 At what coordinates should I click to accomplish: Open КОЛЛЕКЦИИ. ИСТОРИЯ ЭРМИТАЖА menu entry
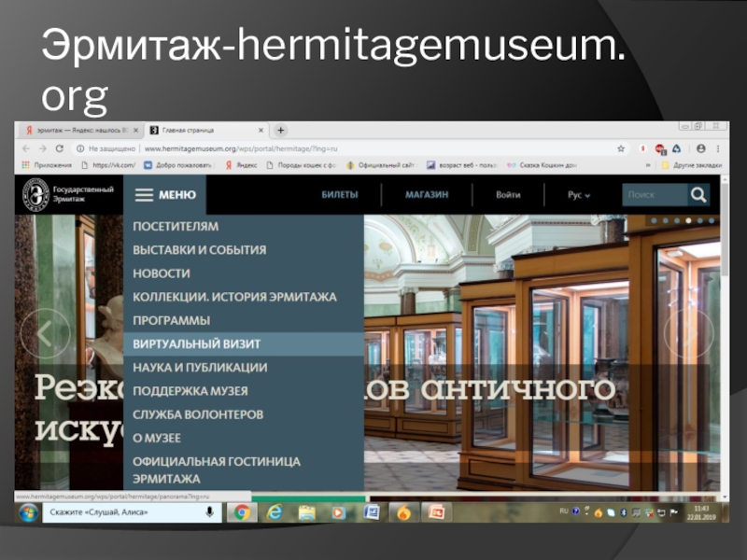click(234, 297)
